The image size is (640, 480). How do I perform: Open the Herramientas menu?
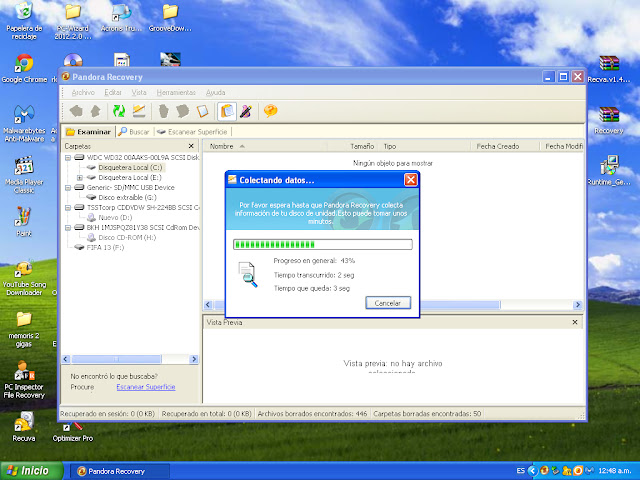[x=176, y=93]
